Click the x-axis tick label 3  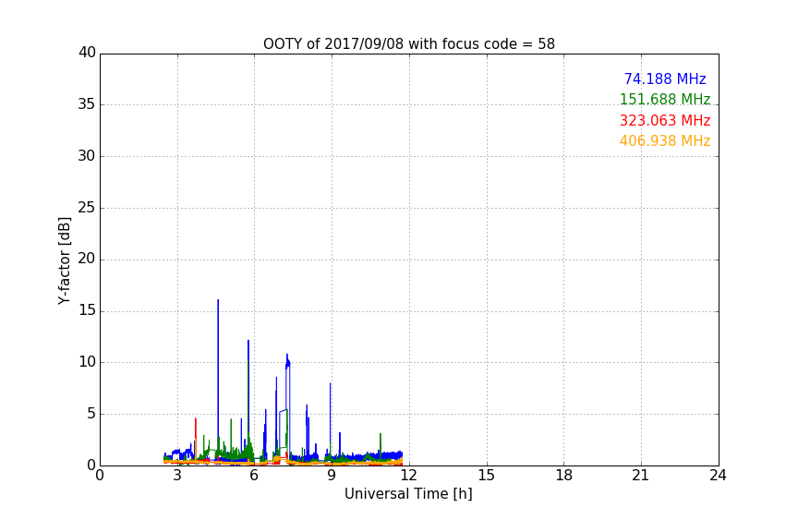coord(177,476)
